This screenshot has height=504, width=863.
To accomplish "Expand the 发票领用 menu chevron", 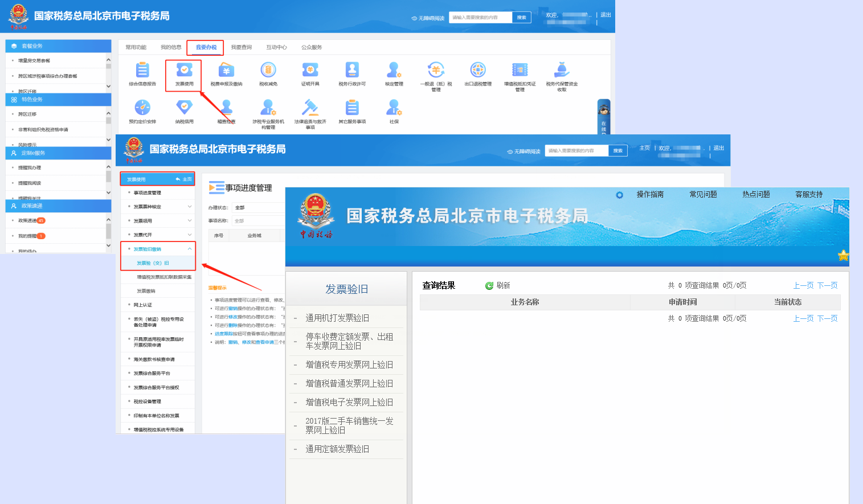I will [x=190, y=221].
